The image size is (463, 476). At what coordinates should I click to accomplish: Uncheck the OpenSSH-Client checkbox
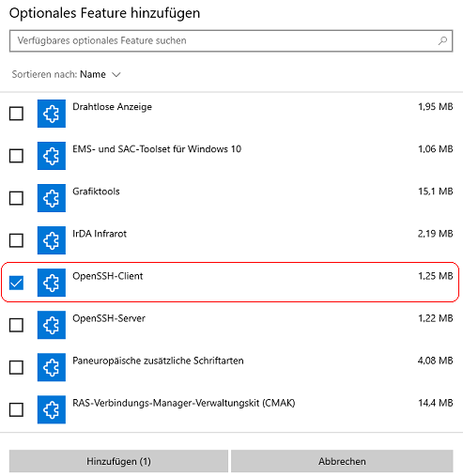coord(16,283)
